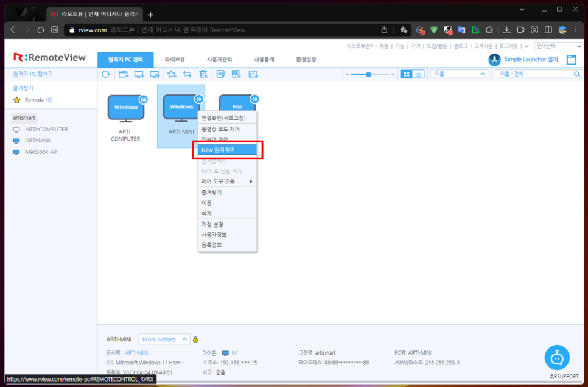Open the 언어선택 language dropdown
This screenshot has height=387, width=588.
[558, 46]
